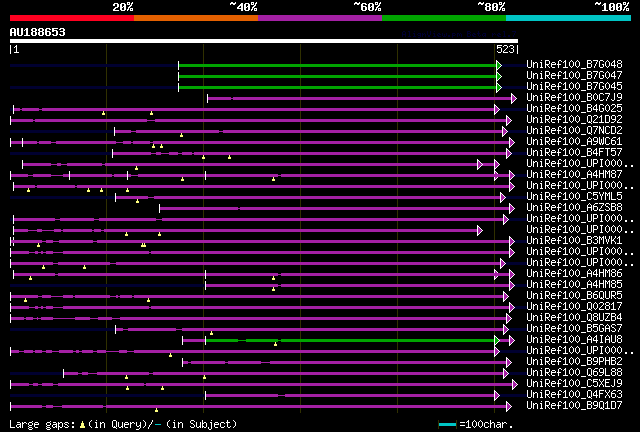Click the Large gaps legend text
Image resolution: width=640 pixels, height=432 pixels.
pyautogui.click(x=42, y=424)
